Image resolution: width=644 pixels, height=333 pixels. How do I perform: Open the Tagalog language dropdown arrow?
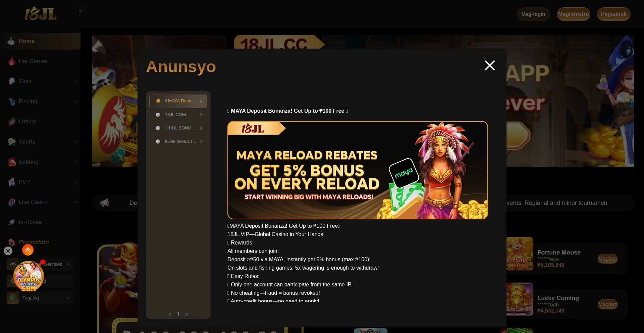[68, 298]
